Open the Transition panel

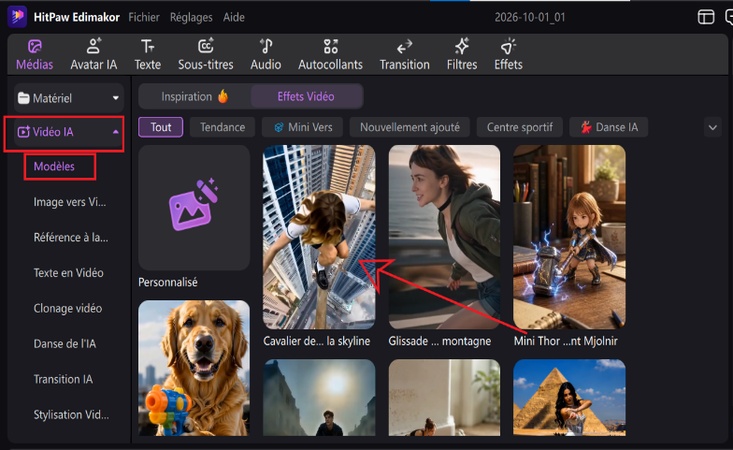pos(404,55)
